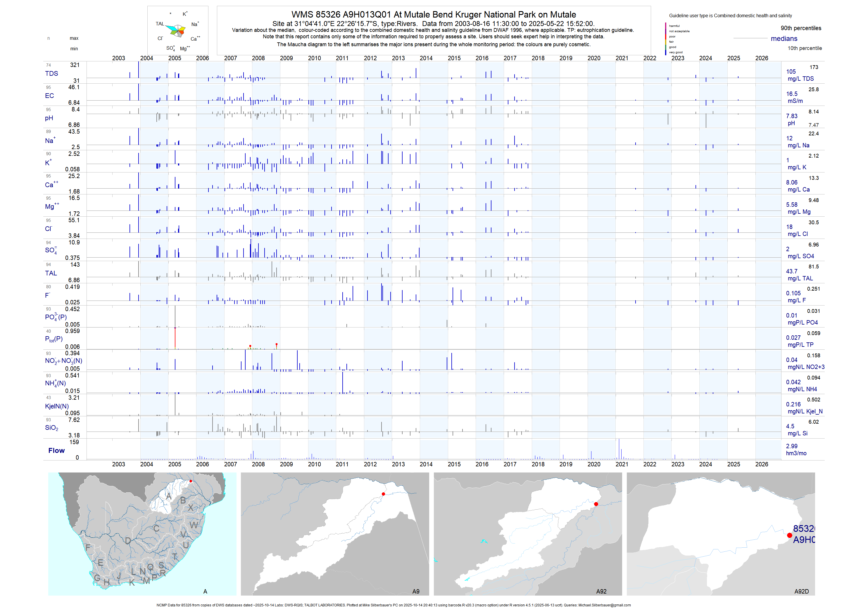Select the TDS row label
Image resolution: width=868 pixels, height=614 pixels.
click(x=51, y=73)
